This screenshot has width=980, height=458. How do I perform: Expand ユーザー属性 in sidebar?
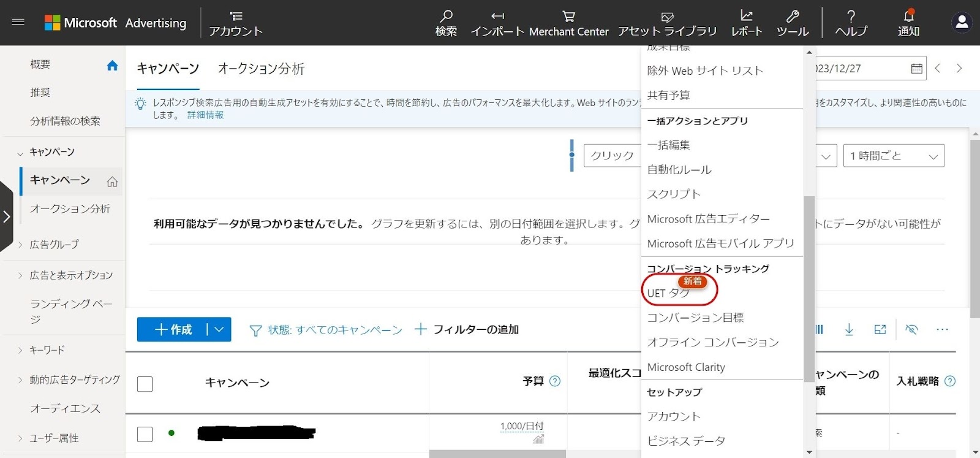pos(20,438)
